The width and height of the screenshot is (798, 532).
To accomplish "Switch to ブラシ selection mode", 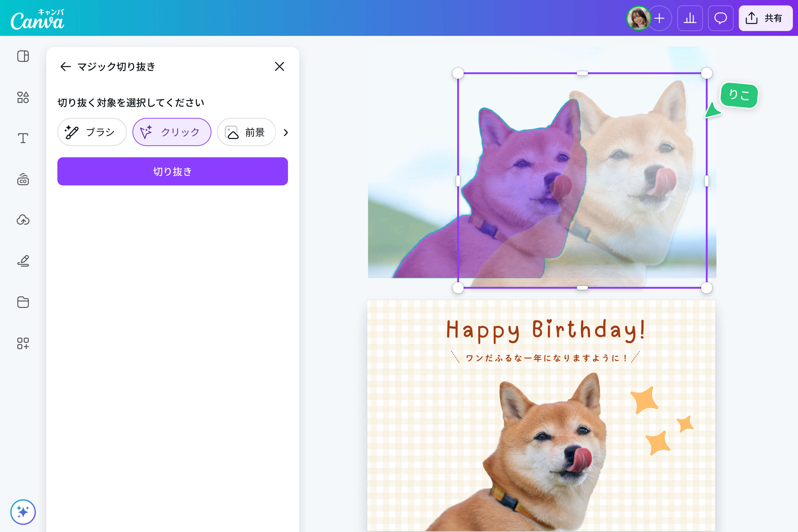I will tap(92, 132).
